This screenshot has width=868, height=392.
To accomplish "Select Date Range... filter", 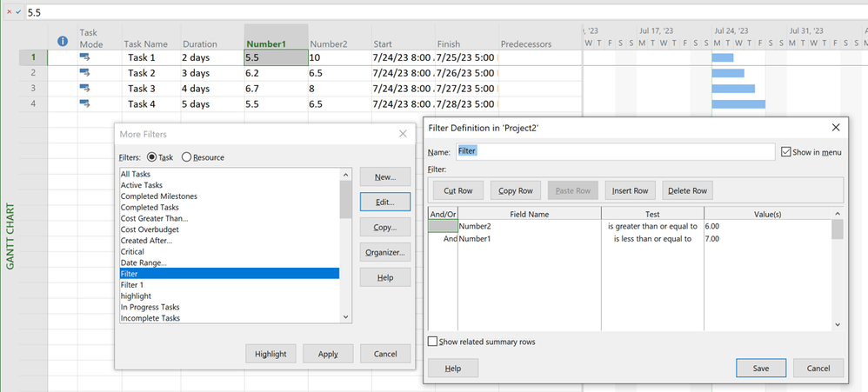I will (x=230, y=262).
